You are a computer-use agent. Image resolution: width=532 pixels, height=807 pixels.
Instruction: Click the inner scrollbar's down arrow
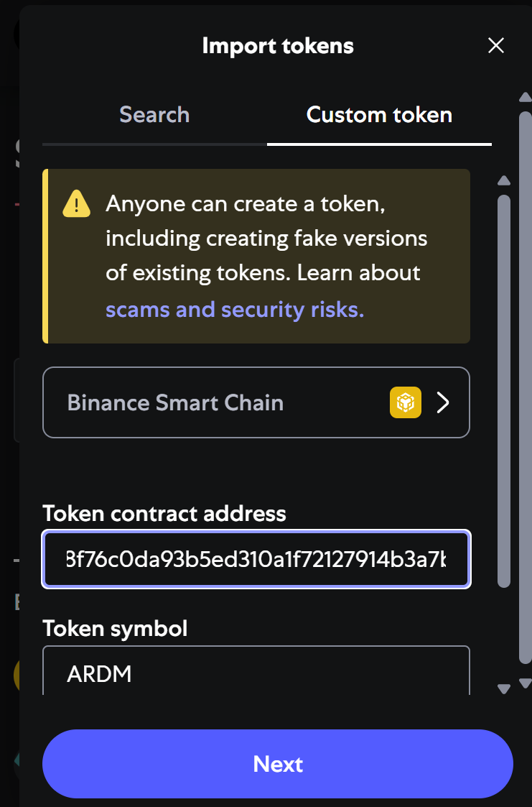(504, 689)
